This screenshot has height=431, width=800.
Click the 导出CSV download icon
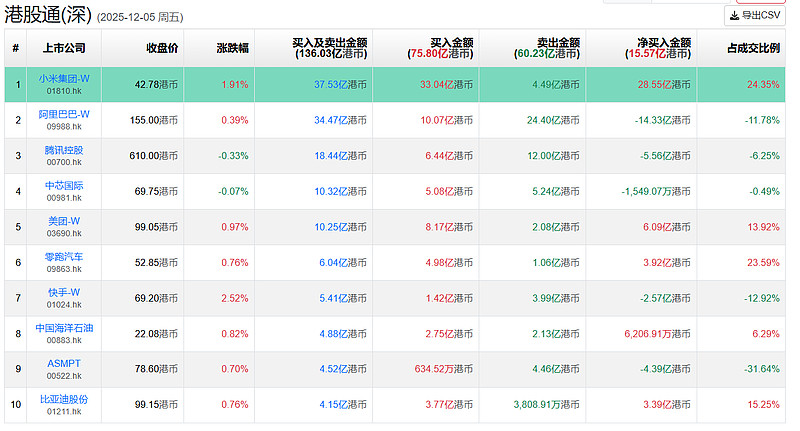[x=734, y=16]
